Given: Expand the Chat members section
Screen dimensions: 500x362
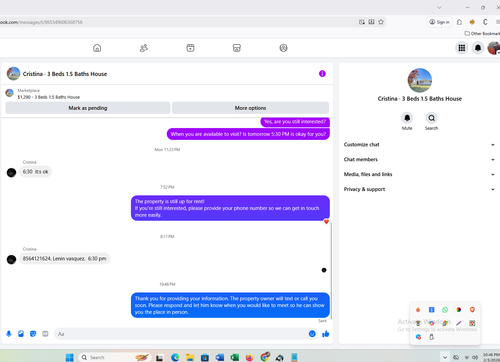Looking at the screenshot, I should pyautogui.click(x=419, y=159).
